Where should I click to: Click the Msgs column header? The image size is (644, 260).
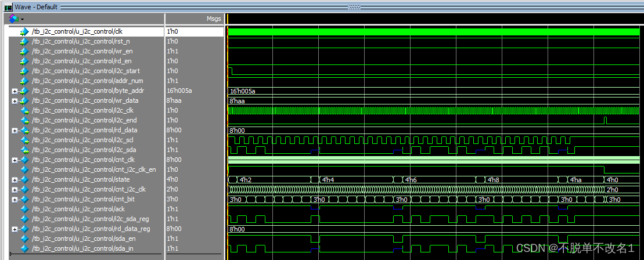tap(214, 19)
